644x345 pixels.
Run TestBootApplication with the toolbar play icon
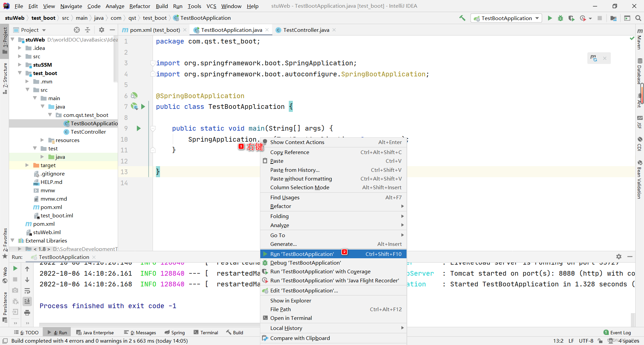[550, 18]
